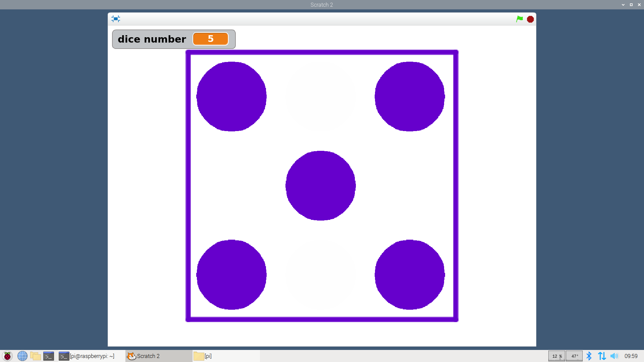The image size is (644, 362).
Task: Expand the volume control popup
Action: 614,356
